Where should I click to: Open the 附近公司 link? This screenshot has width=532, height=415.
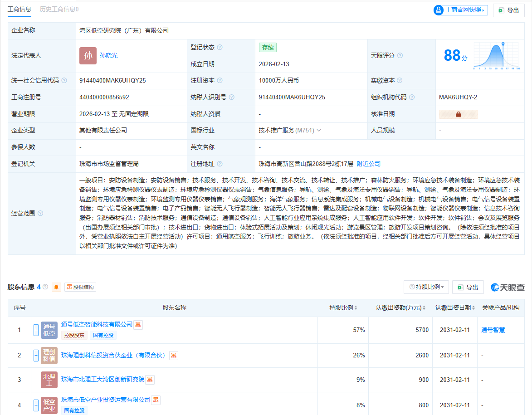tap(368, 163)
